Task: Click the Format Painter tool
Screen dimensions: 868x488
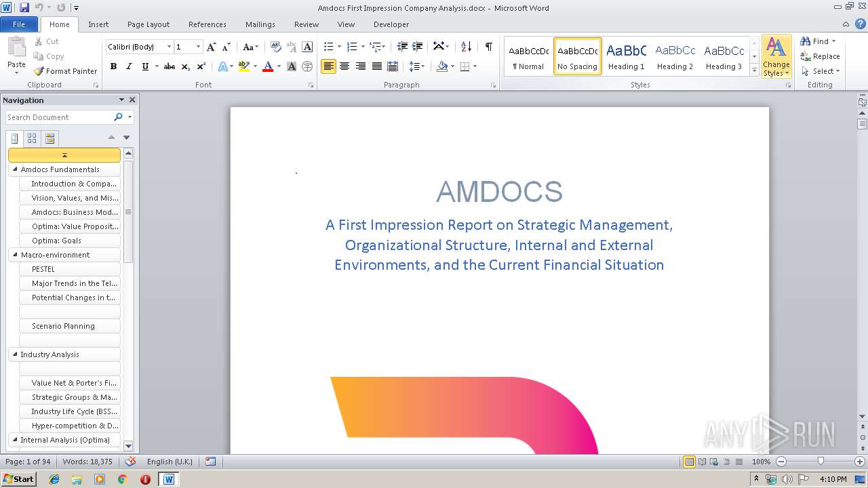Action: click(66, 71)
